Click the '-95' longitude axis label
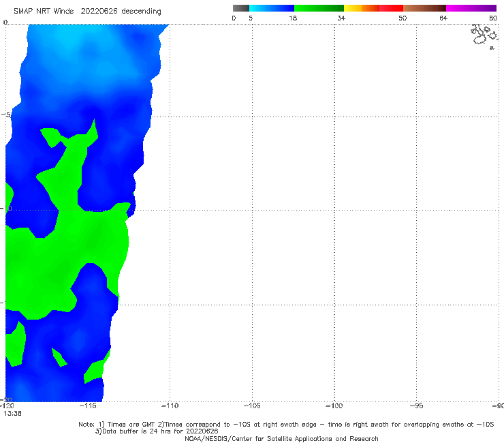This screenshot has height=443, width=504. click(x=417, y=406)
